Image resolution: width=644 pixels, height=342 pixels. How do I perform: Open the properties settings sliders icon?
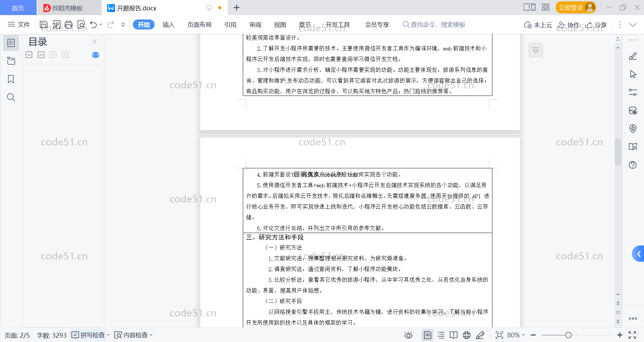(633, 92)
